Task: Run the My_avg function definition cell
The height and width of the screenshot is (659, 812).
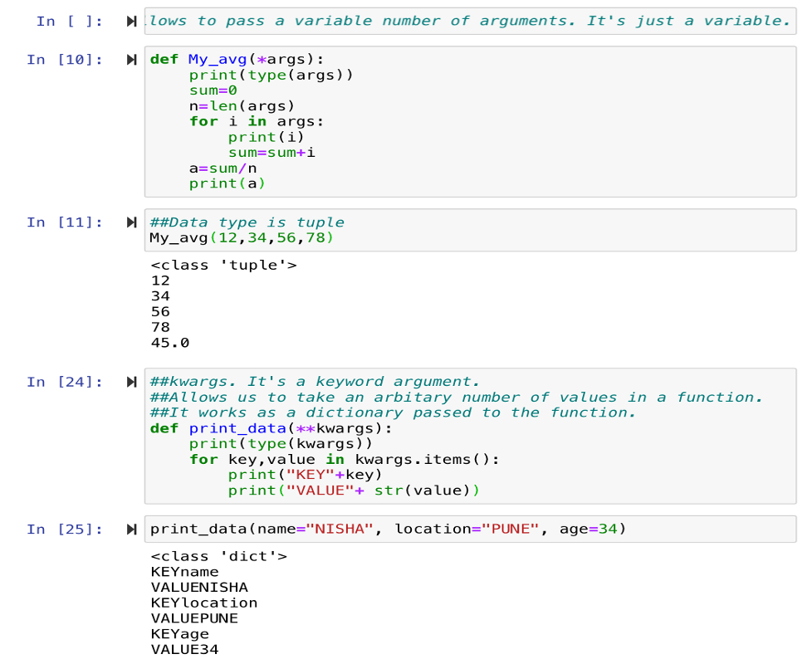Action: [x=131, y=60]
